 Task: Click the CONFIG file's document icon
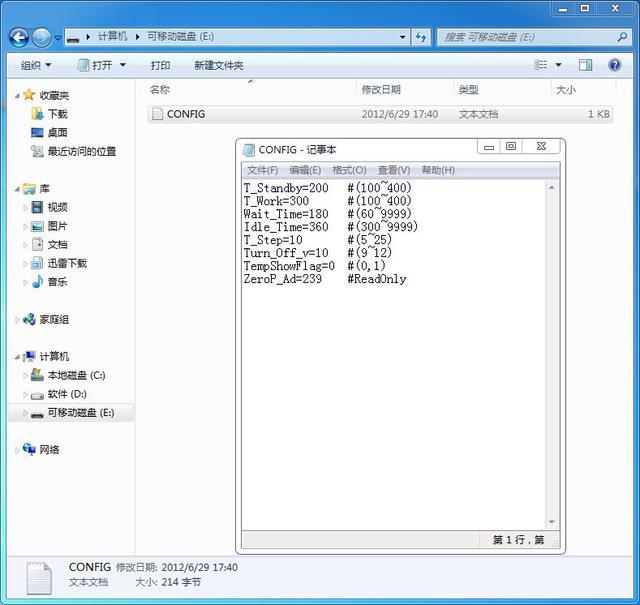[x=157, y=114]
